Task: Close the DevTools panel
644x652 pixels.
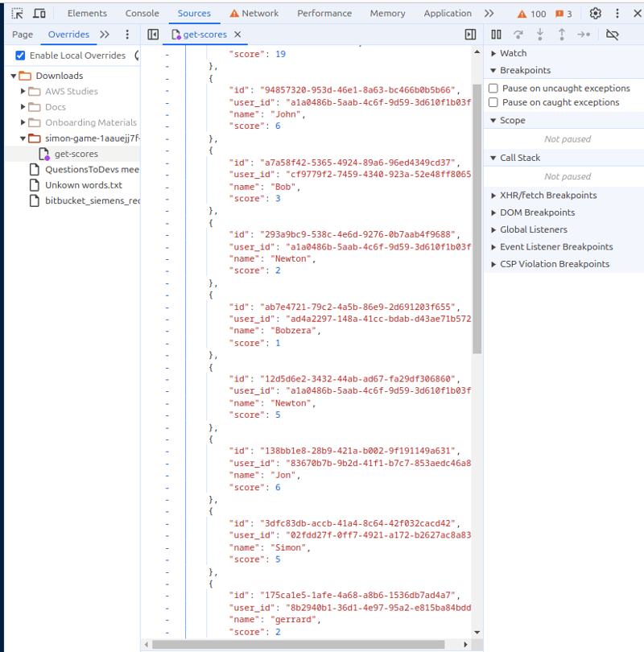Action: [637, 14]
